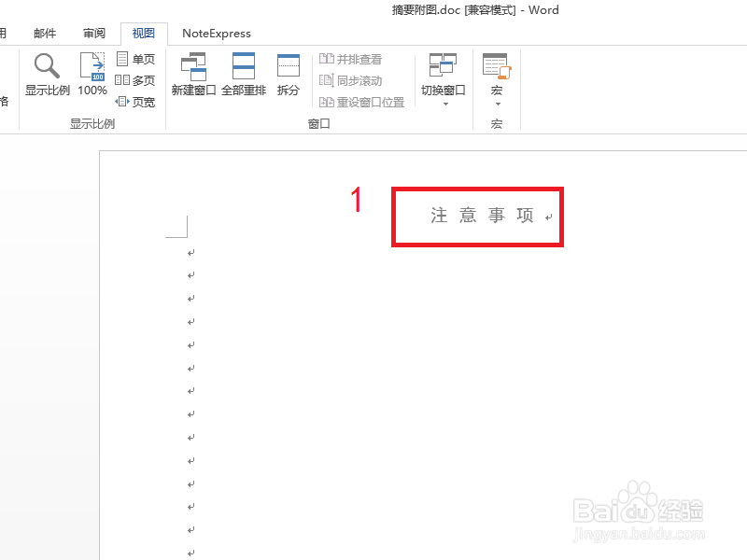
Task: Open the 显示比例 zoom dialog
Action: coord(48,75)
